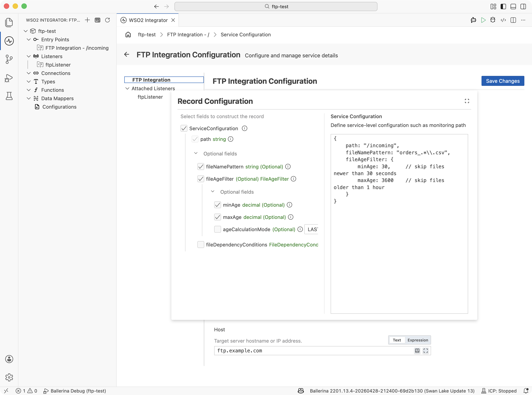Split the editor right

(x=513, y=20)
